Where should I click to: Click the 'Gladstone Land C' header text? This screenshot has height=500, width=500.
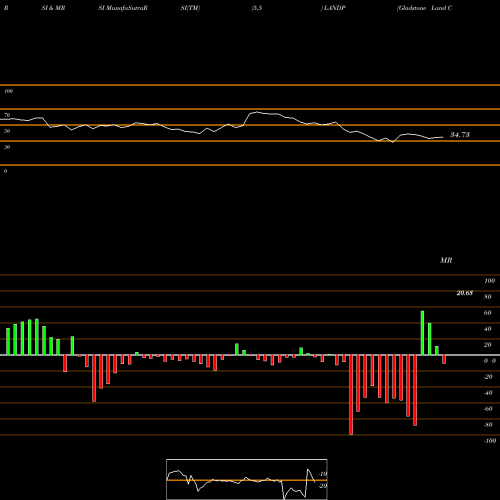coord(425,8)
